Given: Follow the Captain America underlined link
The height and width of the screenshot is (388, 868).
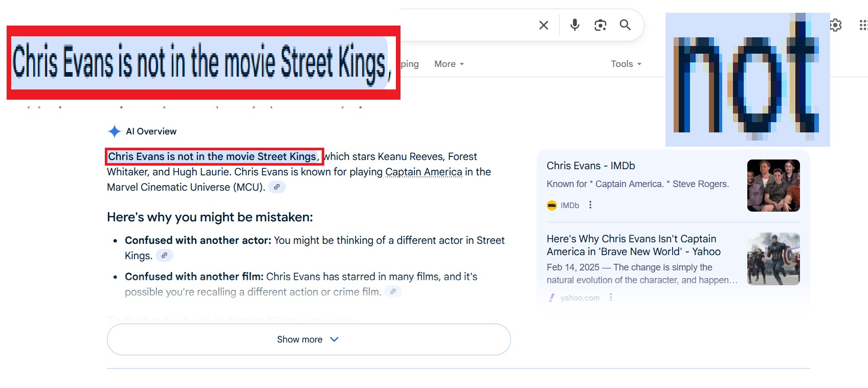Looking at the screenshot, I should (424, 172).
